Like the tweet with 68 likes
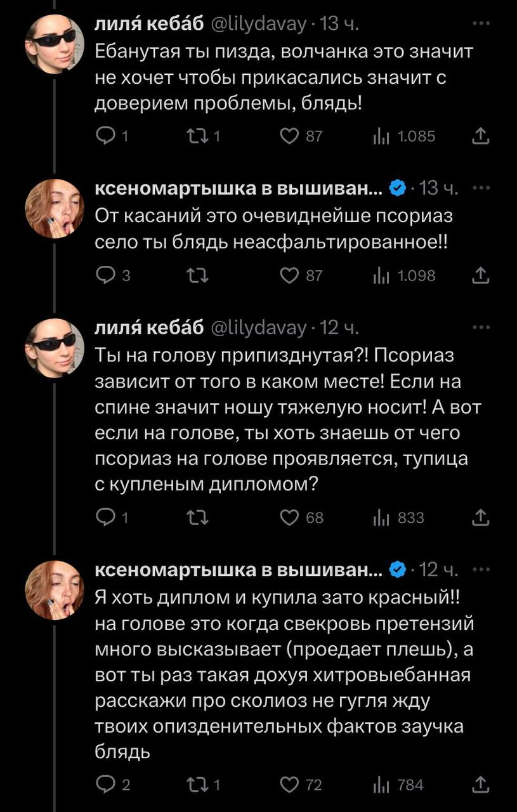Screen dimensions: 517x812 coord(290,518)
